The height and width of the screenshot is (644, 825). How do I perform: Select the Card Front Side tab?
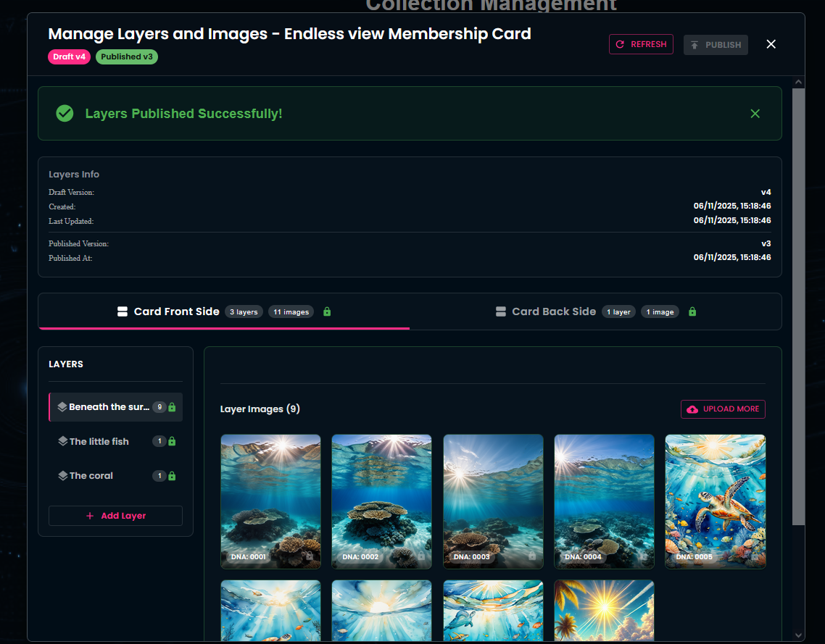click(x=223, y=311)
